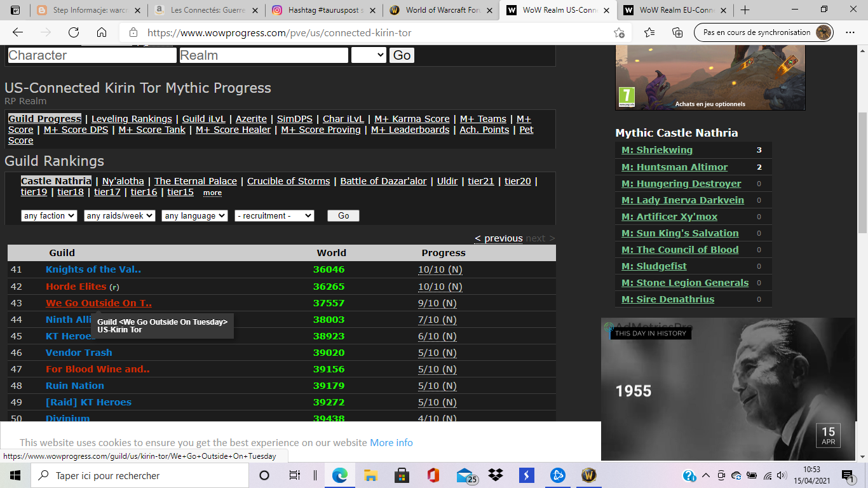Switch to Step Informacje tab

pyautogui.click(x=89, y=10)
